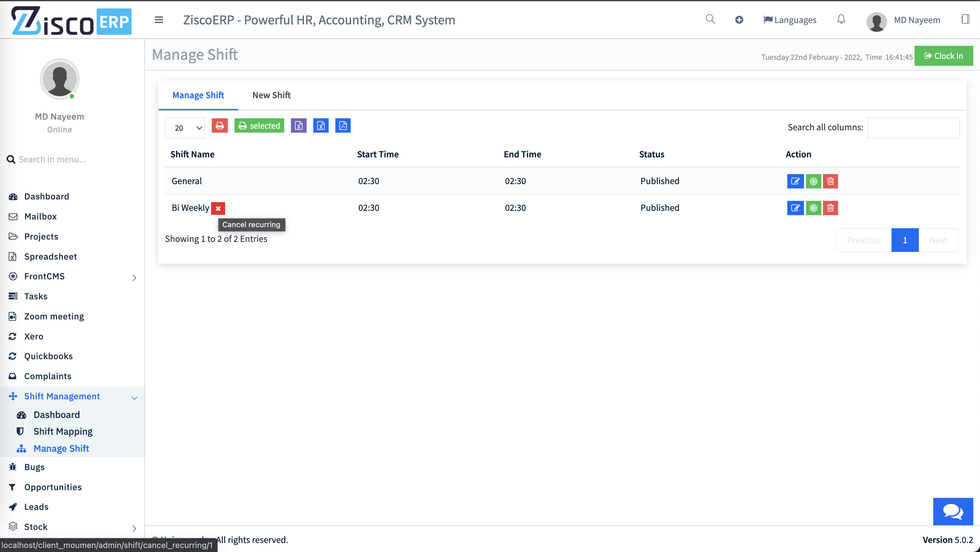The width and height of the screenshot is (980, 552).
Task: Switch to the New Shift tab
Action: click(271, 95)
